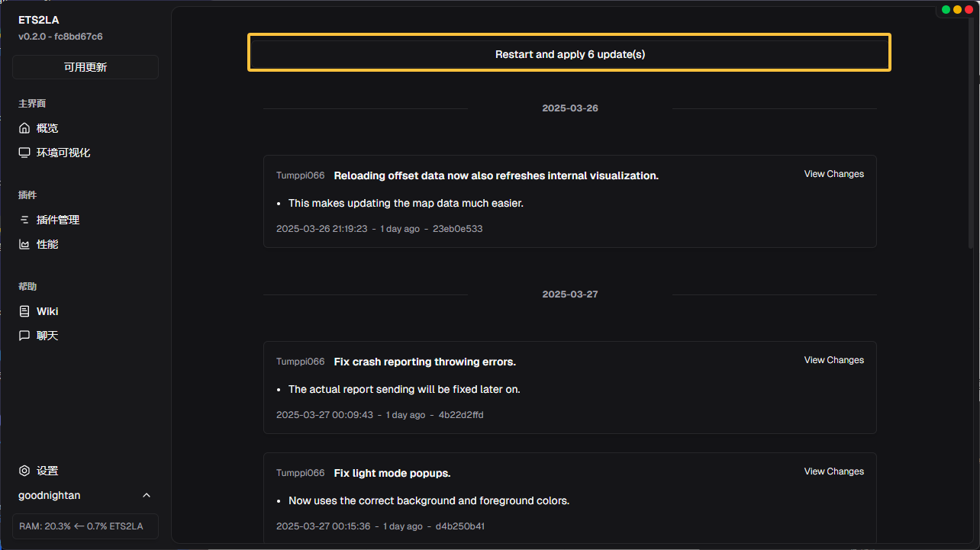Click the book icon beside Wiki
The image size is (980, 550).
[x=24, y=311]
